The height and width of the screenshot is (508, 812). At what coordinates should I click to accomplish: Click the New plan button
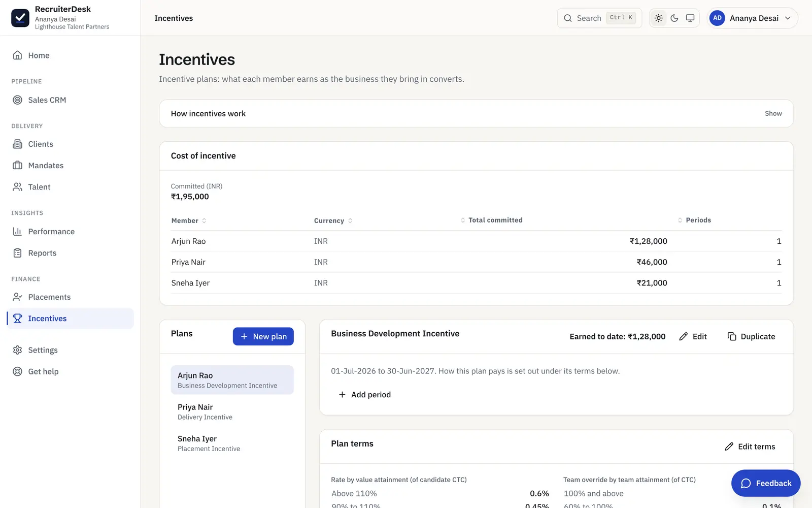tap(263, 336)
